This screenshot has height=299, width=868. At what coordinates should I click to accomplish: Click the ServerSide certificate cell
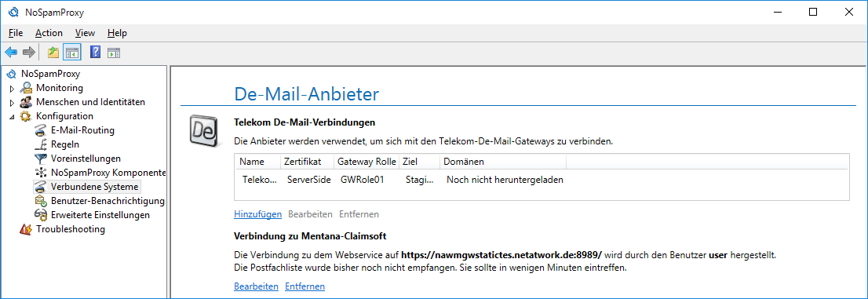click(x=309, y=180)
